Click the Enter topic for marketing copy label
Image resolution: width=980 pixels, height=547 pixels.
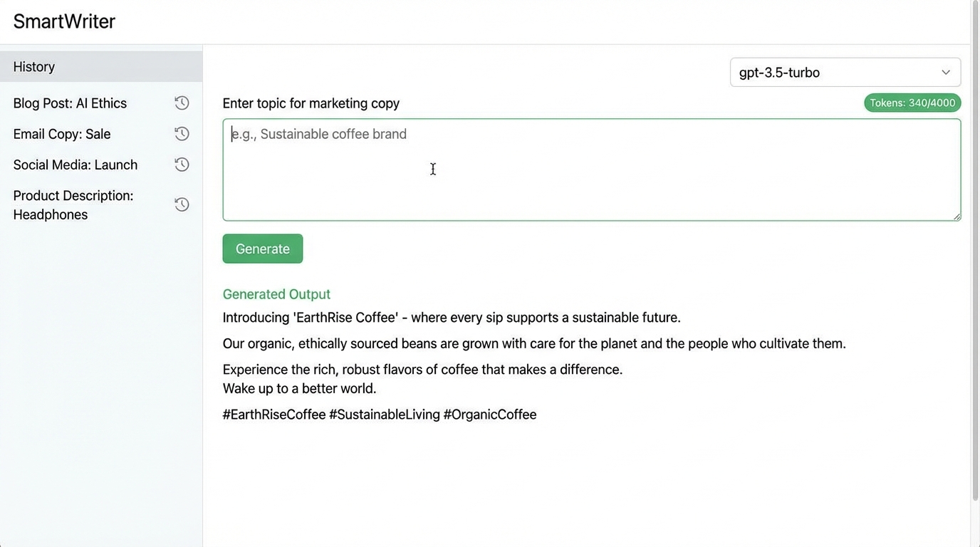[311, 103]
